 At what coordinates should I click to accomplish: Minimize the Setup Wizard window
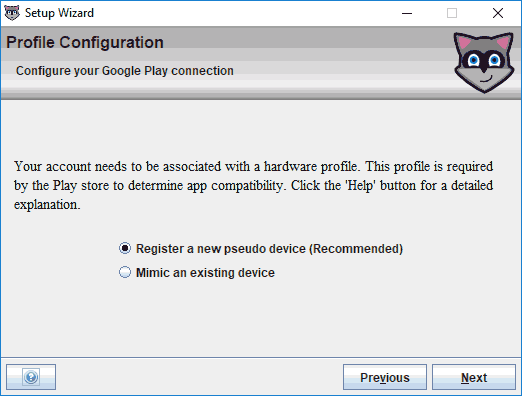[x=407, y=13]
